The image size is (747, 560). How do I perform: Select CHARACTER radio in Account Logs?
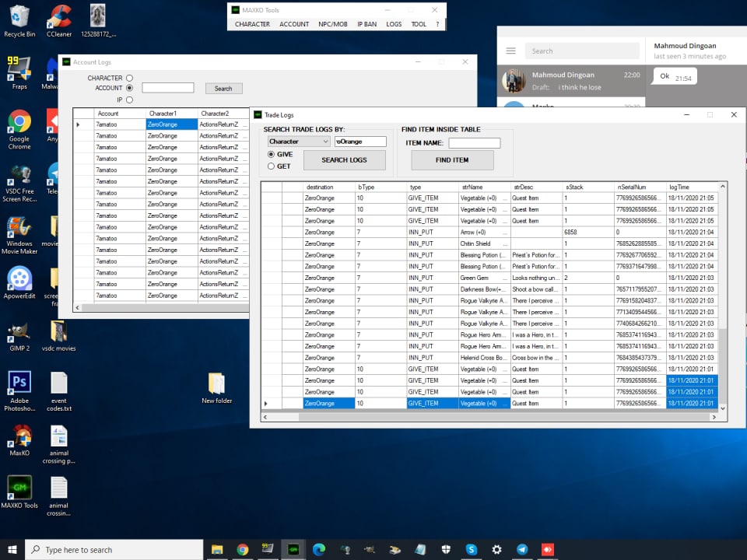(x=129, y=78)
